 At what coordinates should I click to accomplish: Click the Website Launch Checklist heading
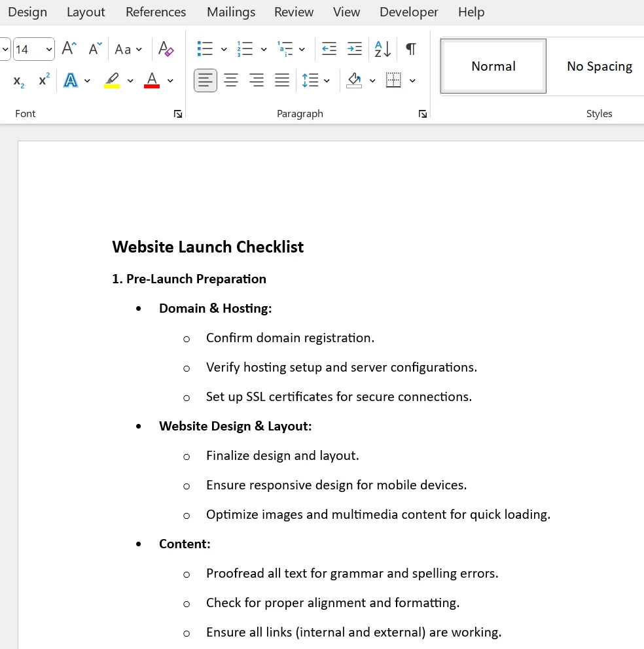[208, 247]
